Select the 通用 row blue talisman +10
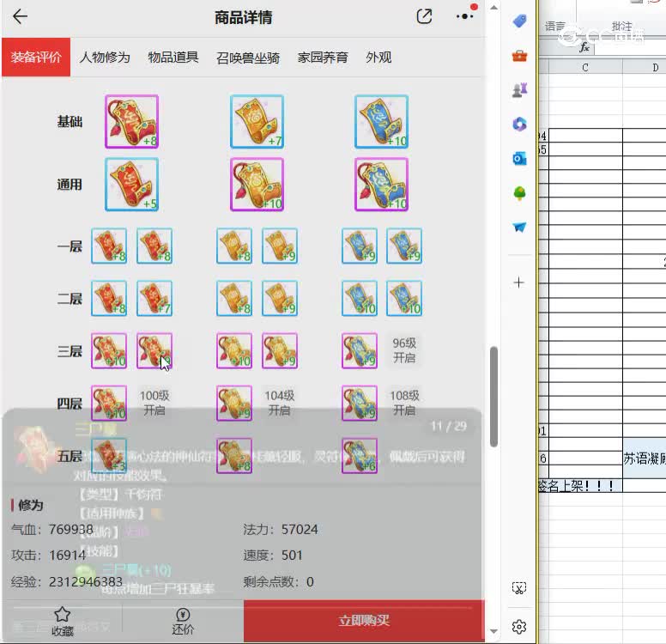This screenshot has height=644, width=666. click(x=381, y=185)
